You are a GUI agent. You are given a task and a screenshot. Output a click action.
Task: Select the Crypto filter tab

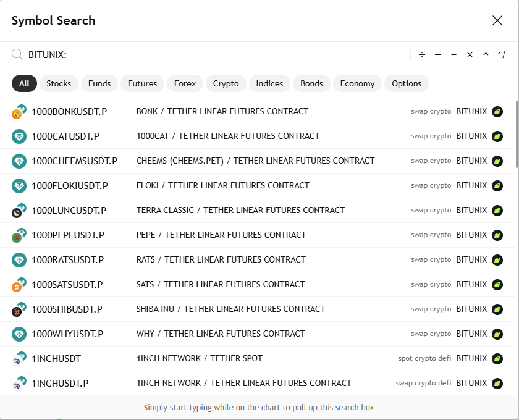click(x=226, y=83)
